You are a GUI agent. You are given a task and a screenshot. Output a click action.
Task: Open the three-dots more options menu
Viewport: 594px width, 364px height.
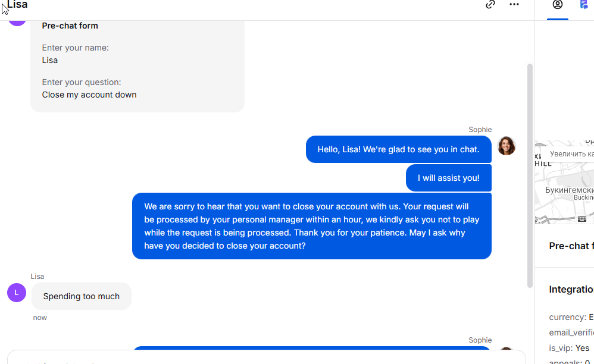[514, 5]
